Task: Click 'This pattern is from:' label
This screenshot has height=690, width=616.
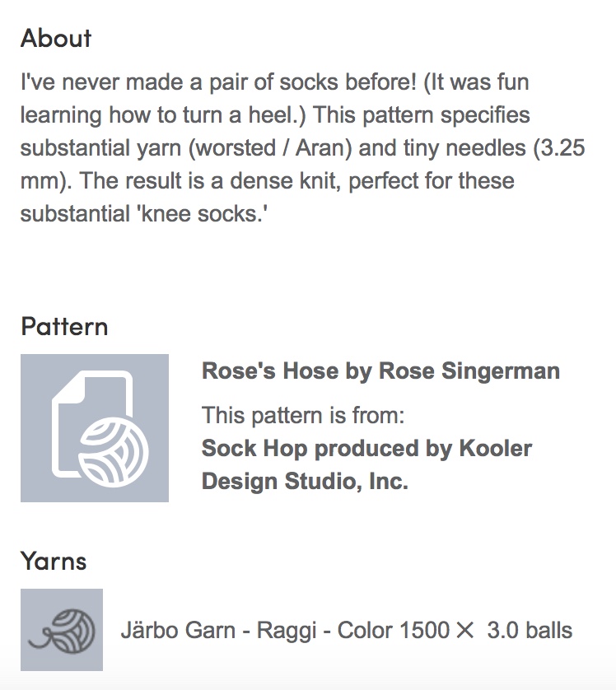Action: click(303, 415)
